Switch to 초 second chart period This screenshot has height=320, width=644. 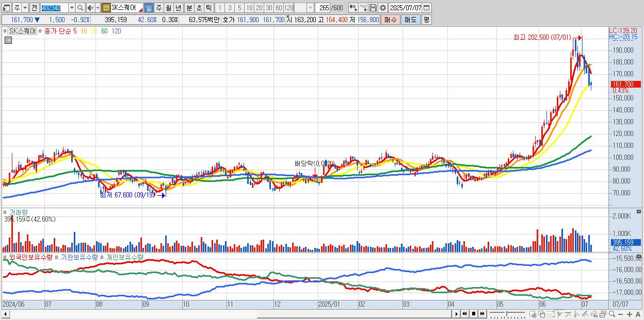(x=199, y=8)
